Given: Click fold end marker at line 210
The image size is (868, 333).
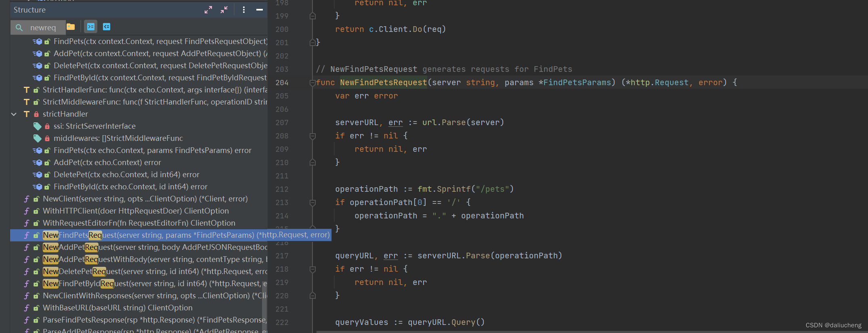Looking at the screenshot, I should click(312, 162).
